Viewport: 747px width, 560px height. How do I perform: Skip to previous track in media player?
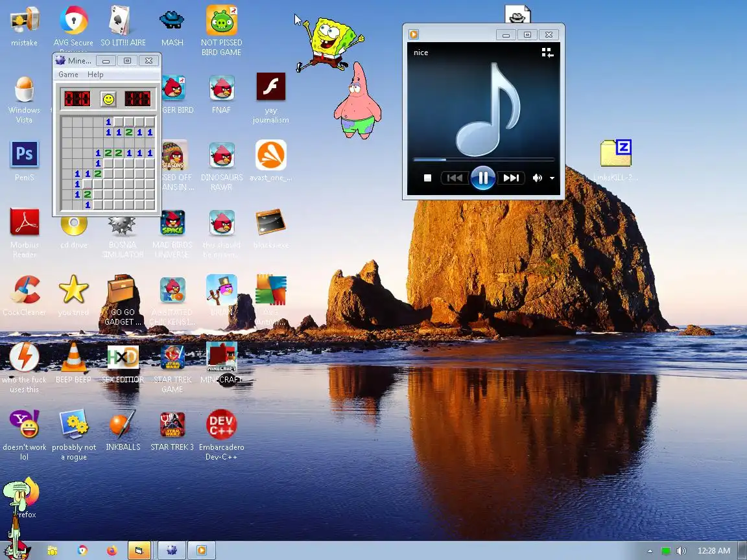tap(455, 178)
